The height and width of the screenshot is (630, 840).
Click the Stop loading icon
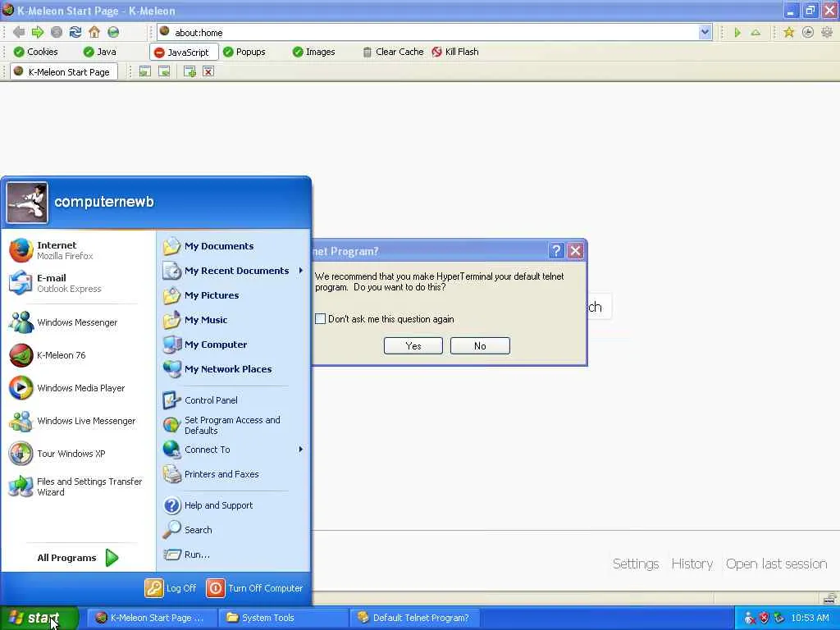point(57,32)
